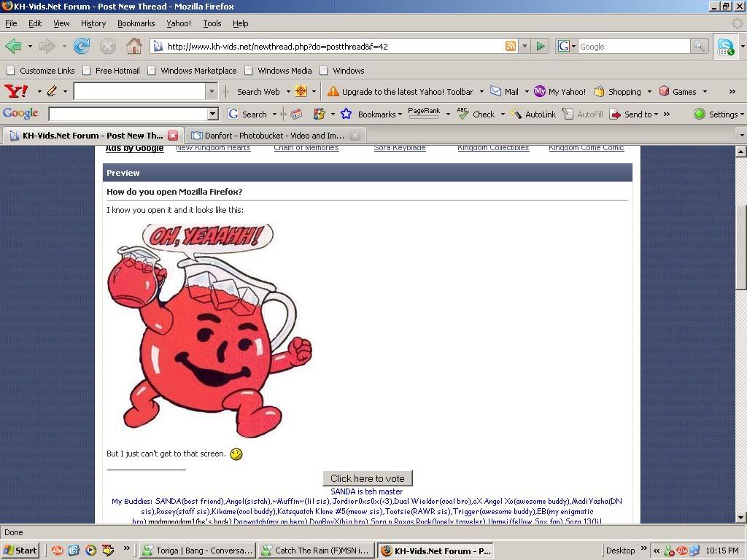Go back with the green Back arrow

(13, 46)
